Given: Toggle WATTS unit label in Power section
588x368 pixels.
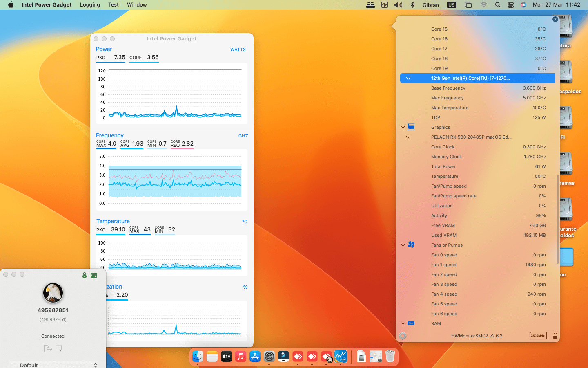Looking at the screenshot, I should click(x=238, y=49).
